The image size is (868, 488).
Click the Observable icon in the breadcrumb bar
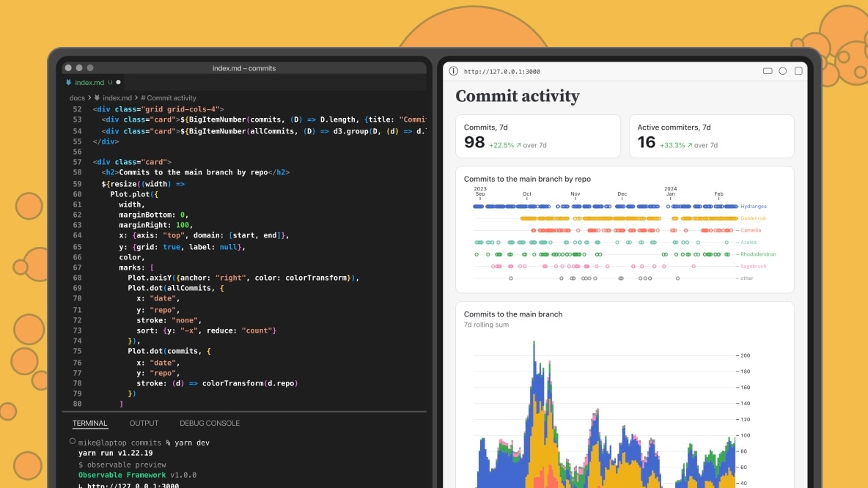(97, 97)
